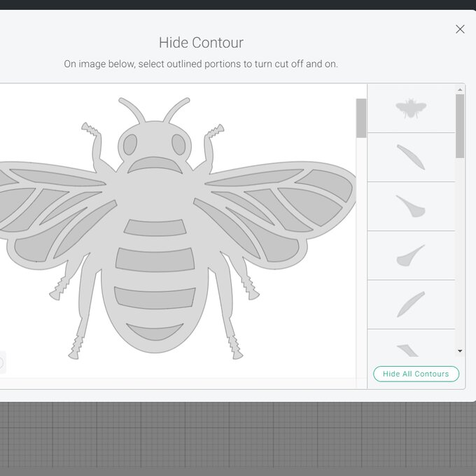The width and height of the screenshot is (476, 476).
Task: Select the partially visible last contour thumbnail
Action: 411,349
